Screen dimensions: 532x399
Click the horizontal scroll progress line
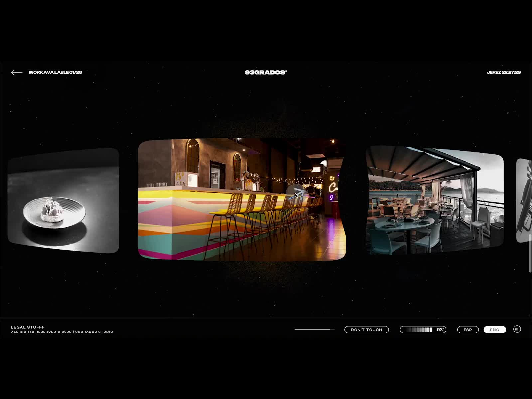click(314, 330)
